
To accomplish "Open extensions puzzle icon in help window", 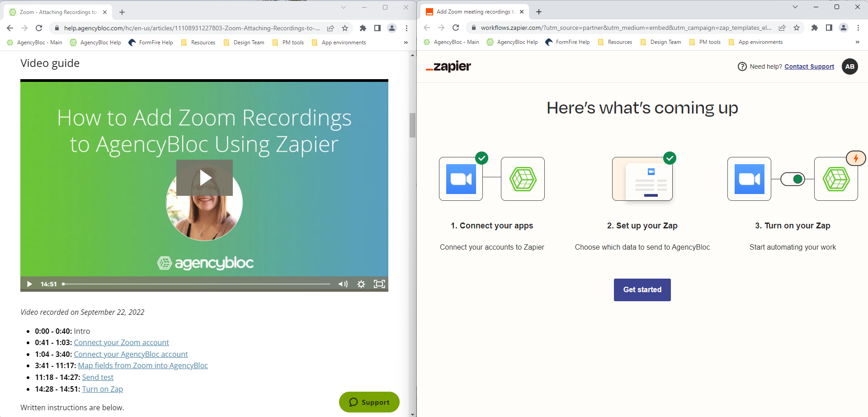I will [363, 28].
